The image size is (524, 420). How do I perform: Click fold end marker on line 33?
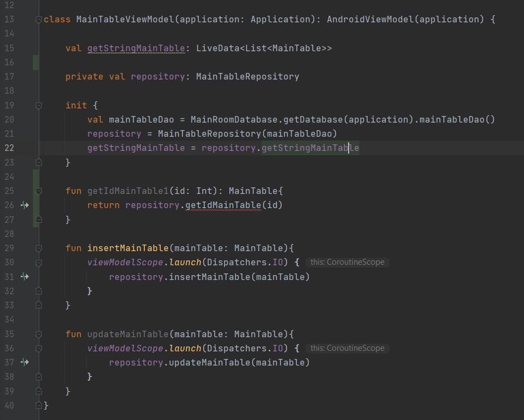coord(39,305)
